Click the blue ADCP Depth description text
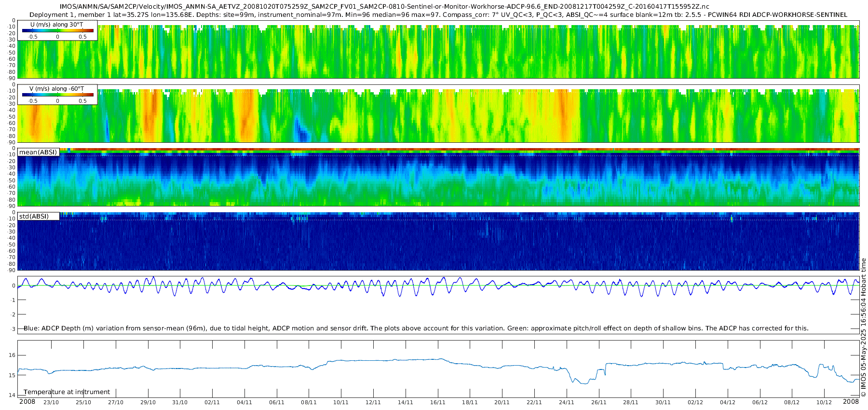The height and width of the screenshot is (410, 868). click(416, 328)
